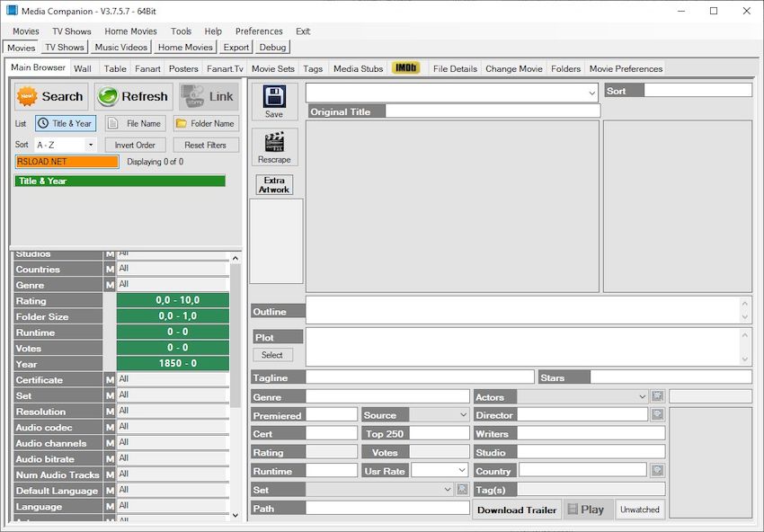Screen dimensions: 764x532
Task: Click the green Refresh arrow button
Action: click(x=132, y=97)
